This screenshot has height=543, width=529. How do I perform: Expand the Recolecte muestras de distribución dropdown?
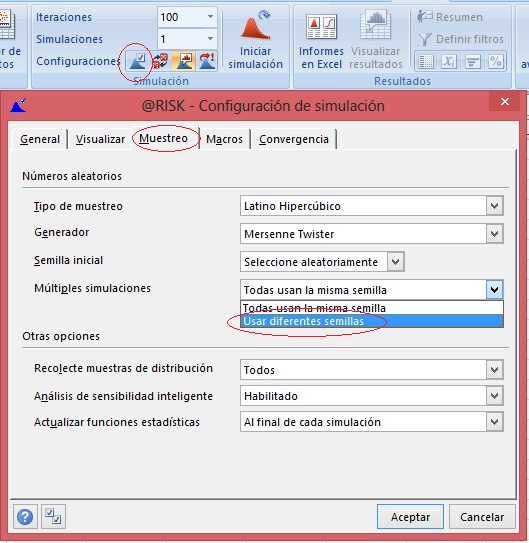494,370
